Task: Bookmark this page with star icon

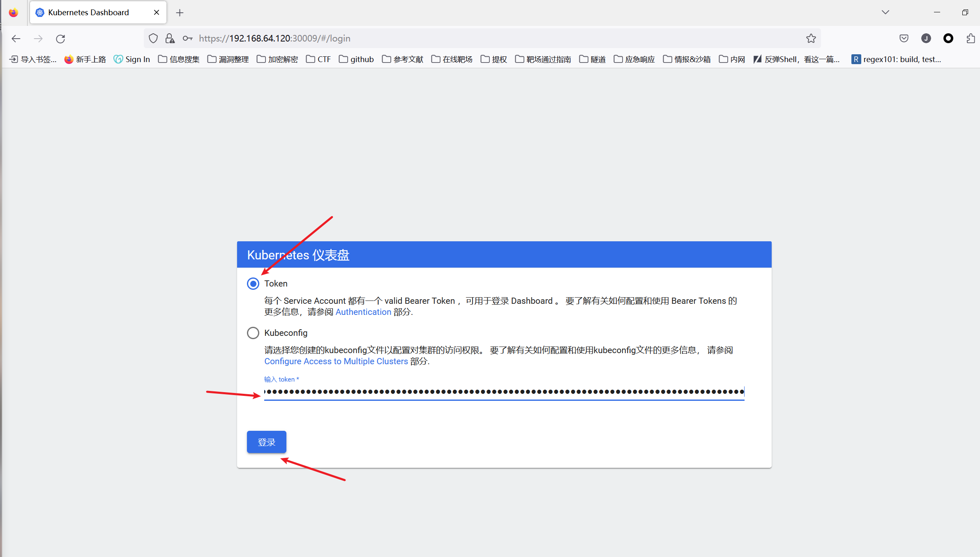Action: (811, 39)
